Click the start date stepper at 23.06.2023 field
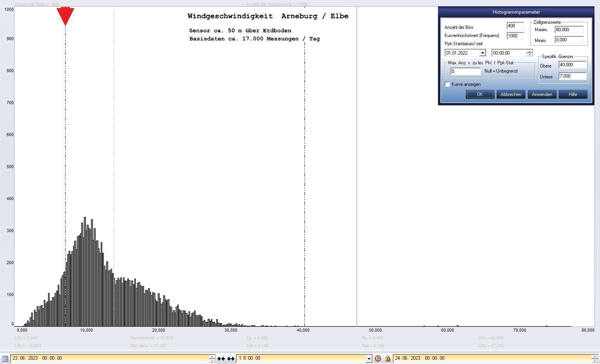 pos(212,358)
